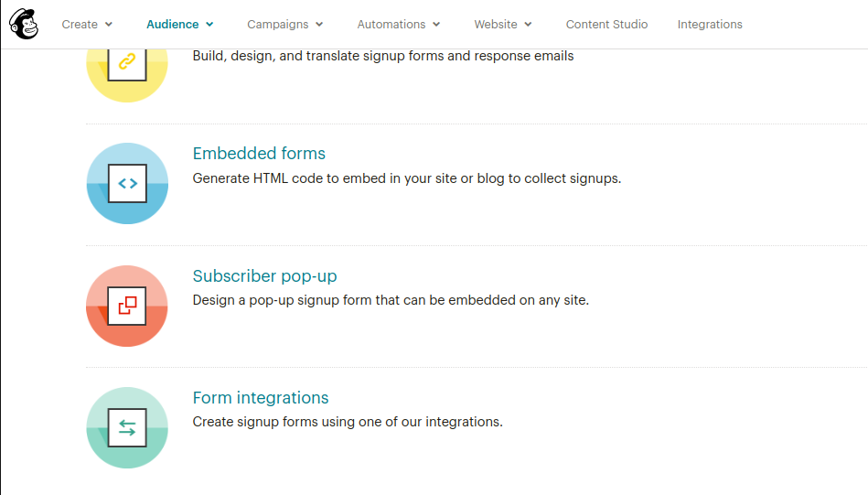This screenshot has height=495, width=868.
Task: Click the red Subscriber pop-up icon
Action: (127, 306)
